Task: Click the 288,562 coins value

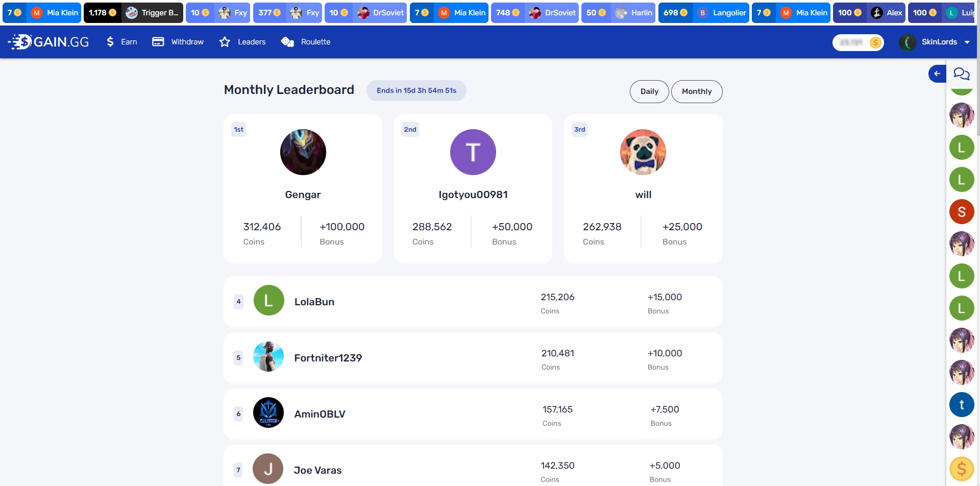Action: (x=432, y=227)
